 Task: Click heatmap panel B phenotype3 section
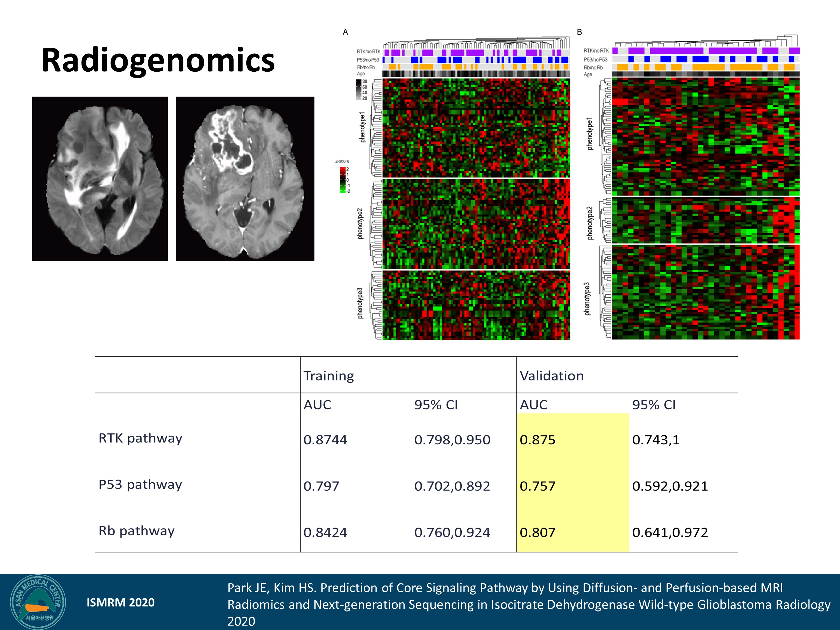pos(706,292)
